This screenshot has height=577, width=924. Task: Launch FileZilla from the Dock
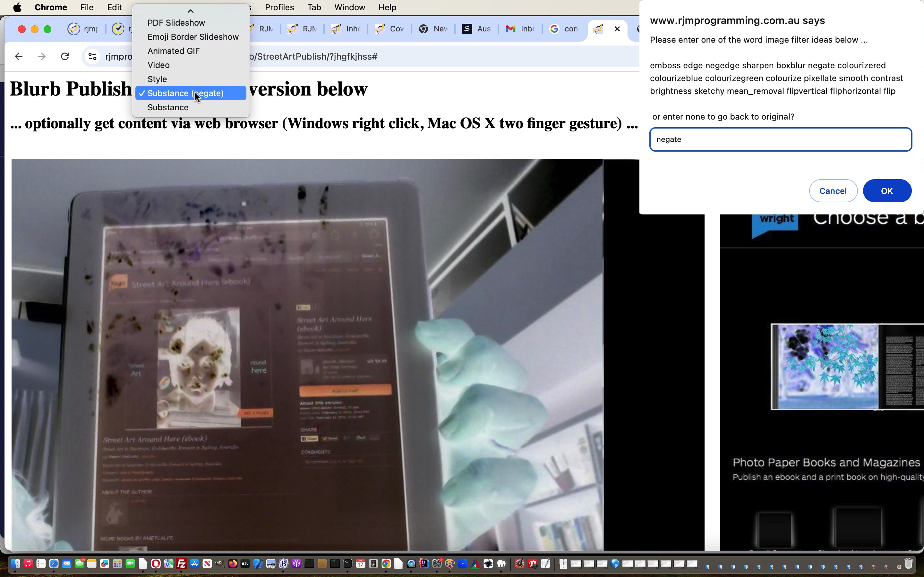click(x=181, y=564)
